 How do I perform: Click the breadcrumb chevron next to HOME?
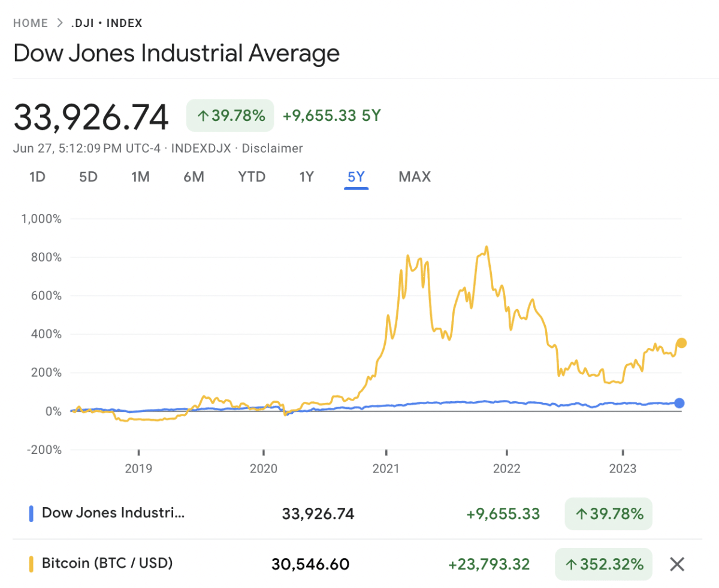click(x=60, y=23)
